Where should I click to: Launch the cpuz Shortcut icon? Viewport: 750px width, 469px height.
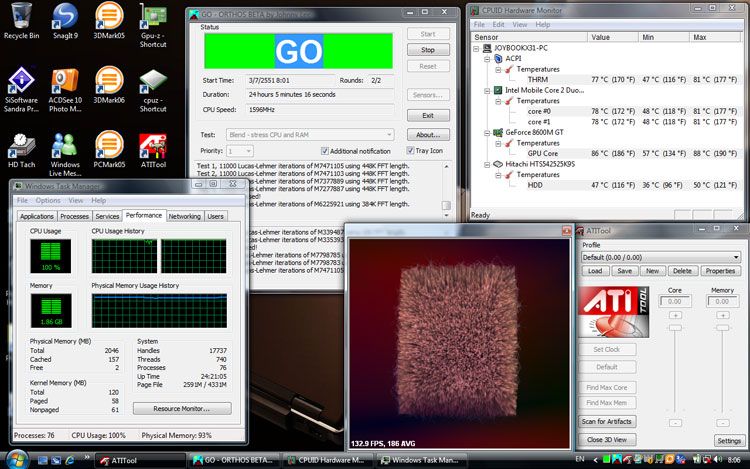tap(153, 89)
